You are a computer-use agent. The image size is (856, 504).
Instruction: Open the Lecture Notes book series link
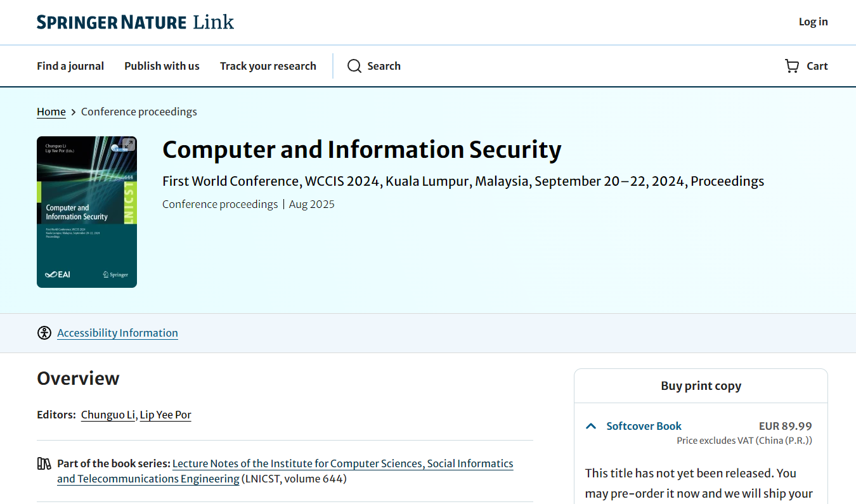[x=285, y=471]
